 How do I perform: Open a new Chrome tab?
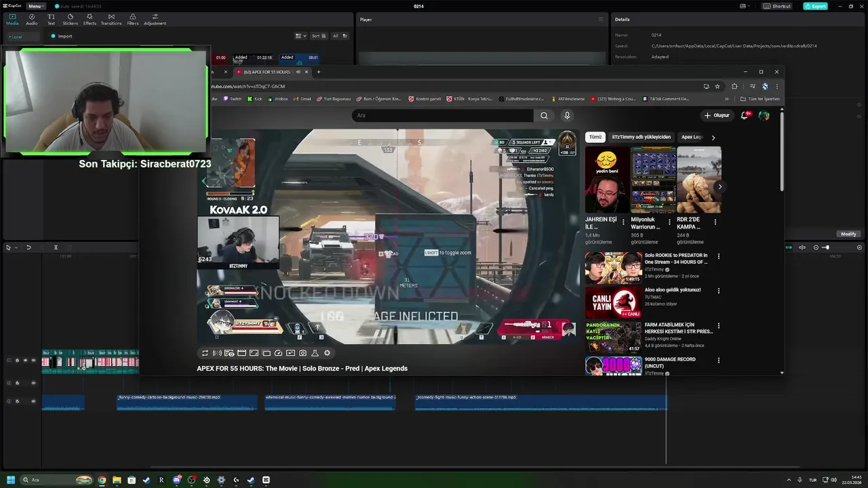(x=319, y=72)
